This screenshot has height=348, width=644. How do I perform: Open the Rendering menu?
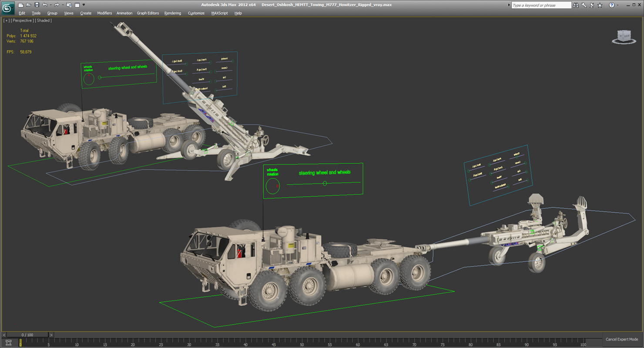172,13
